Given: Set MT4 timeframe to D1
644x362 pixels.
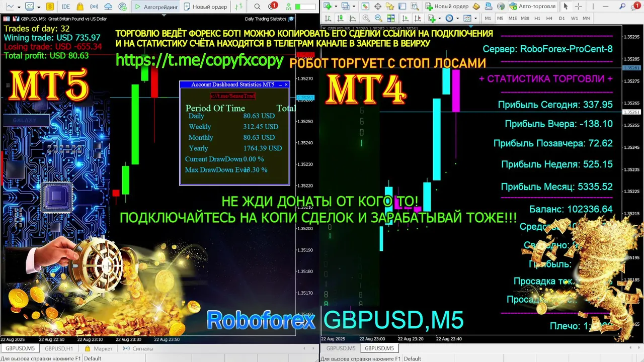Looking at the screenshot, I should pyautogui.click(x=561, y=18).
